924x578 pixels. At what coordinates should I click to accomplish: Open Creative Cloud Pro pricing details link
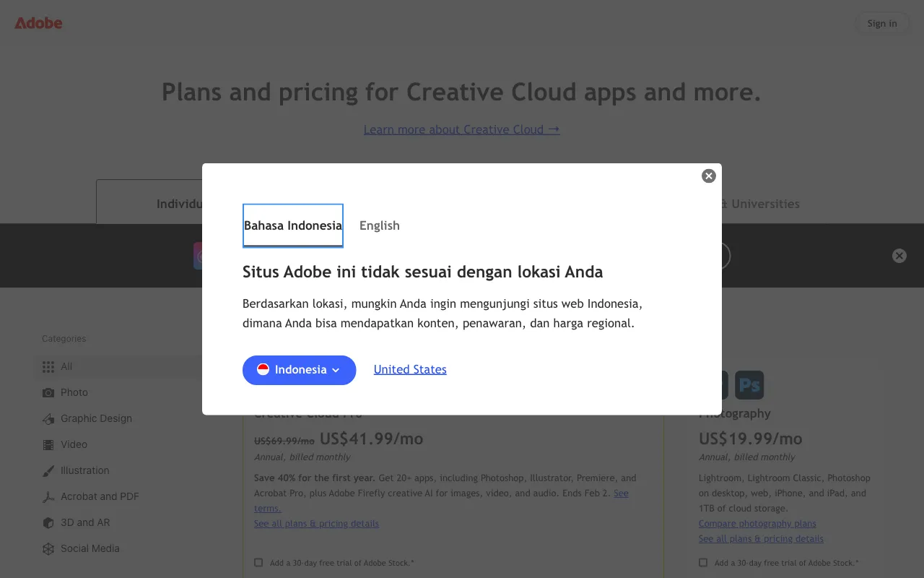click(x=316, y=524)
